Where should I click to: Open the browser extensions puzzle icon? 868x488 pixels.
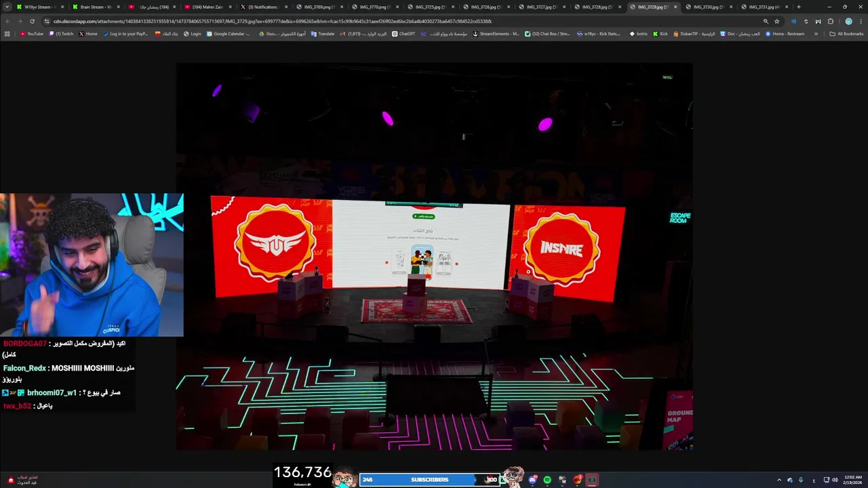click(831, 21)
